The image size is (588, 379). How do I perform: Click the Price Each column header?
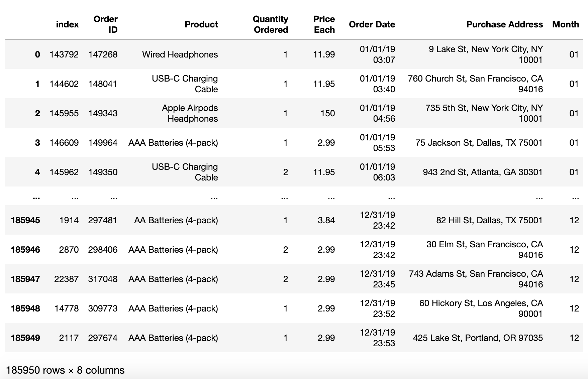point(324,24)
